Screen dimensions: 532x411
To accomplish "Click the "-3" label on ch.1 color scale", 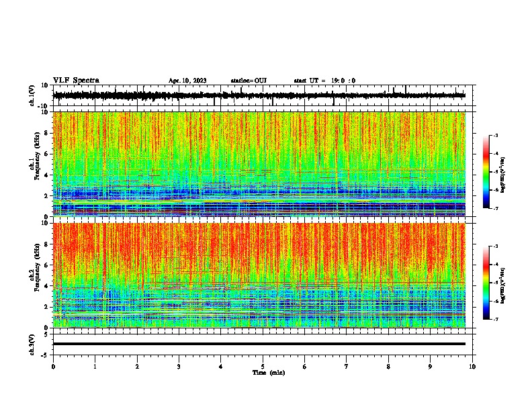I will click(496, 135).
